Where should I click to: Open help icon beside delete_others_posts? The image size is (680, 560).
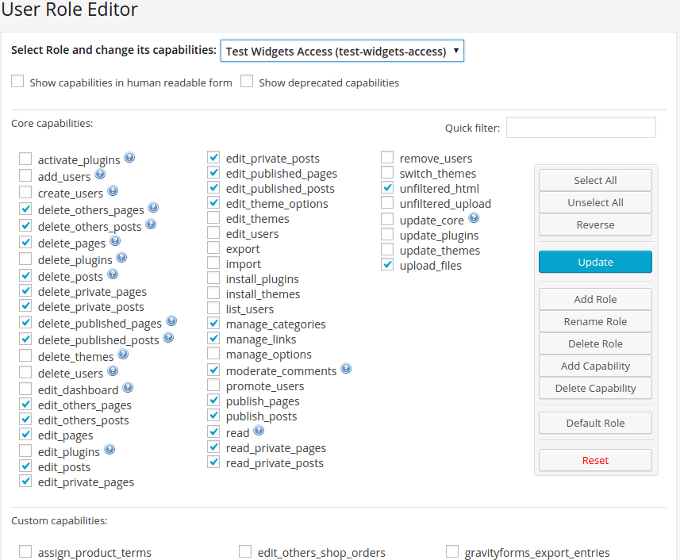(x=150, y=224)
